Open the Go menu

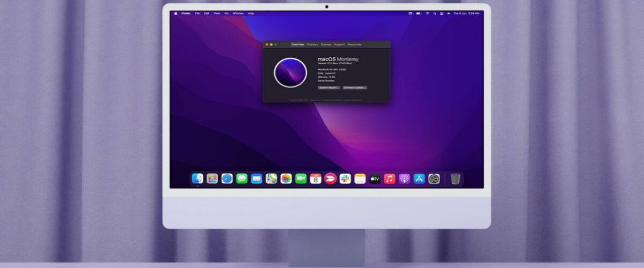226,13
